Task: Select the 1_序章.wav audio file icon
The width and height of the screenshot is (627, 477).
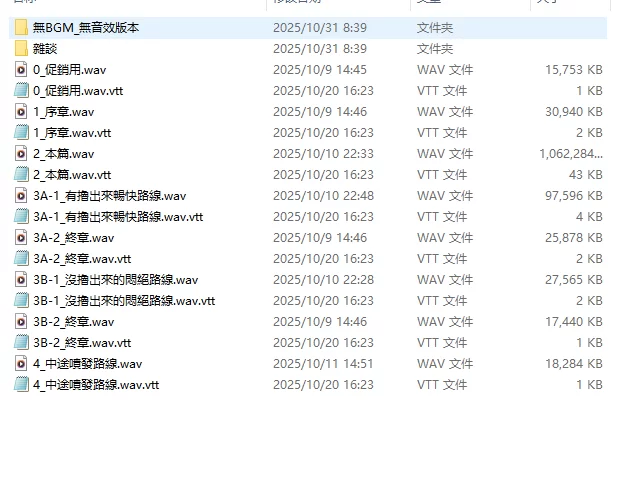Action: pyautogui.click(x=21, y=112)
